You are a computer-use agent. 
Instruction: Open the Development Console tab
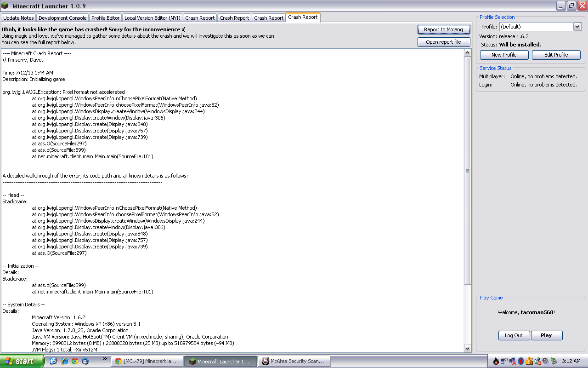[x=62, y=18]
